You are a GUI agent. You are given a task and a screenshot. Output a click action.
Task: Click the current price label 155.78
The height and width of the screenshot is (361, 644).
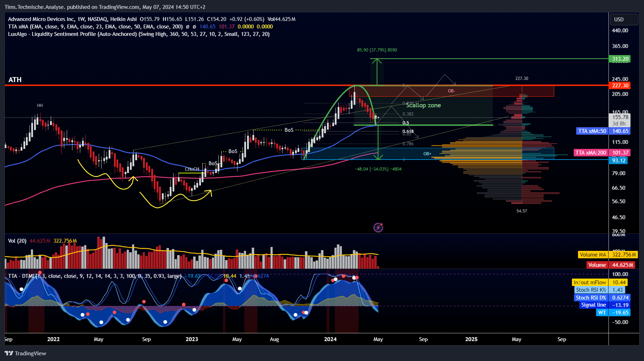[x=620, y=117]
